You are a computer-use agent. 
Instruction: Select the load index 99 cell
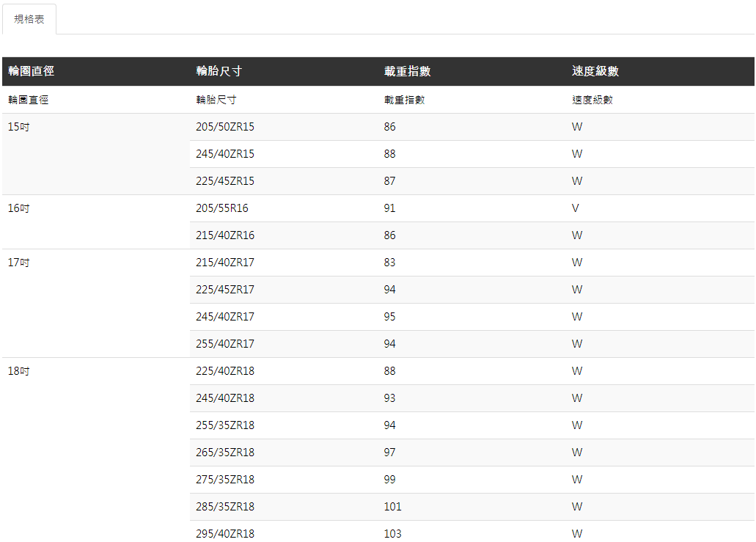tap(389, 480)
